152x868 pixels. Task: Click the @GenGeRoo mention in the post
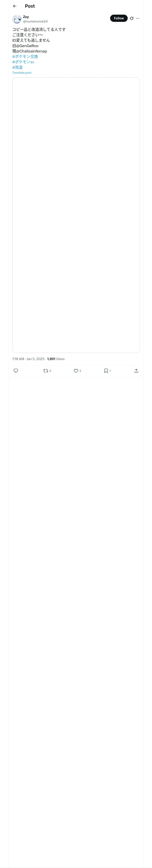(27, 46)
